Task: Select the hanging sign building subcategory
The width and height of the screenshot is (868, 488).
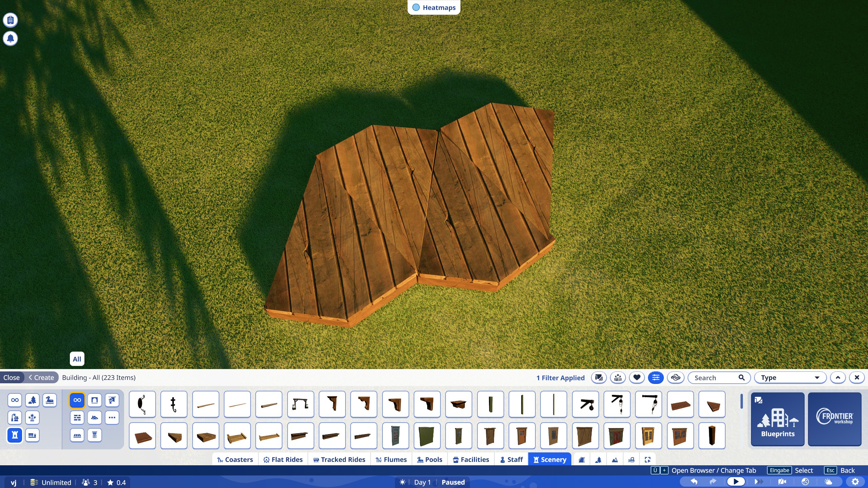Action: tap(112, 400)
